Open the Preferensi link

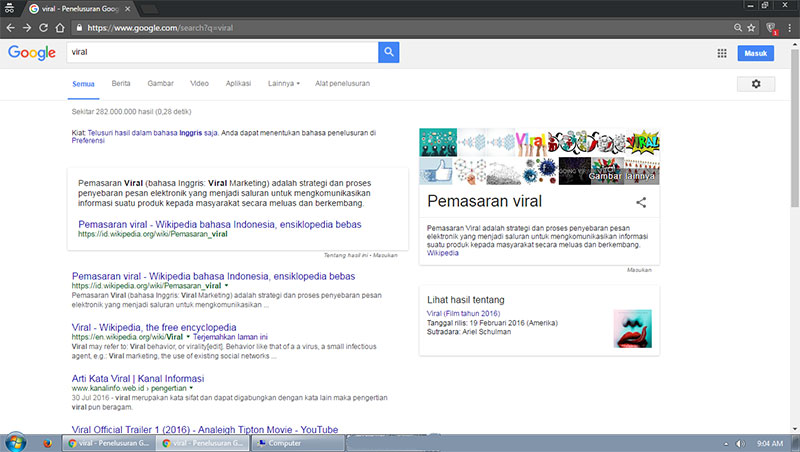click(88, 140)
